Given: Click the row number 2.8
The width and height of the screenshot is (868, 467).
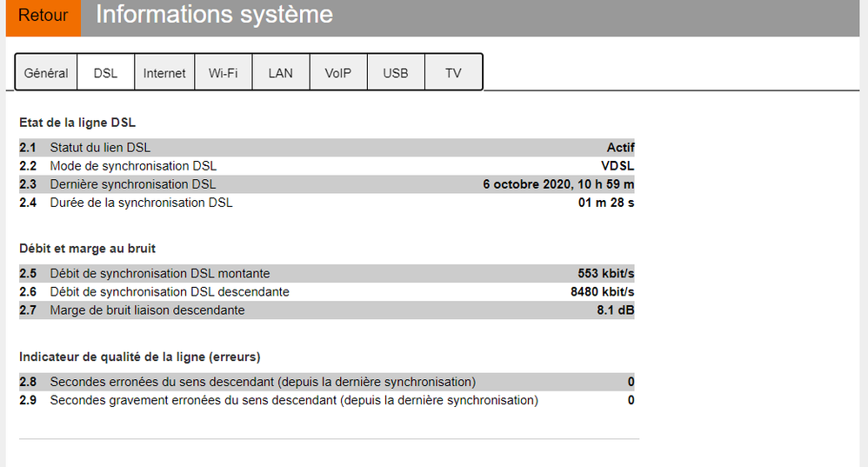Looking at the screenshot, I should tap(28, 382).
